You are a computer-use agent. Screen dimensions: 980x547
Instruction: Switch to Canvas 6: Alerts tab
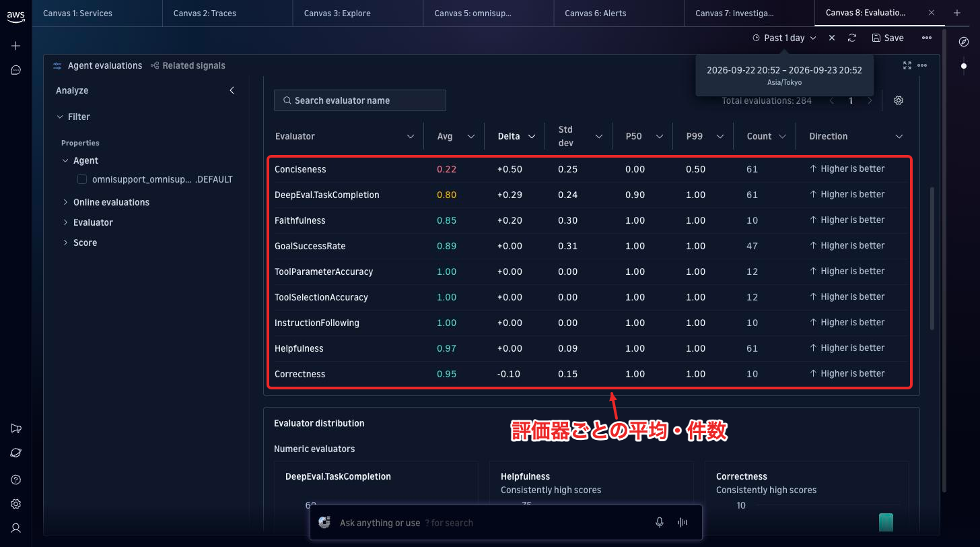[x=619, y=13]
